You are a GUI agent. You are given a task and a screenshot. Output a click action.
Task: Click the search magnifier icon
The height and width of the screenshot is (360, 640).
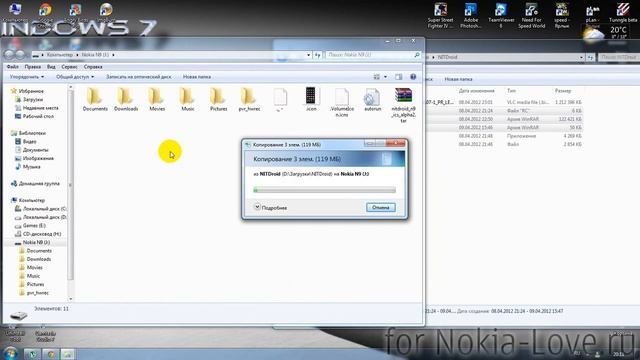point(416,55)
